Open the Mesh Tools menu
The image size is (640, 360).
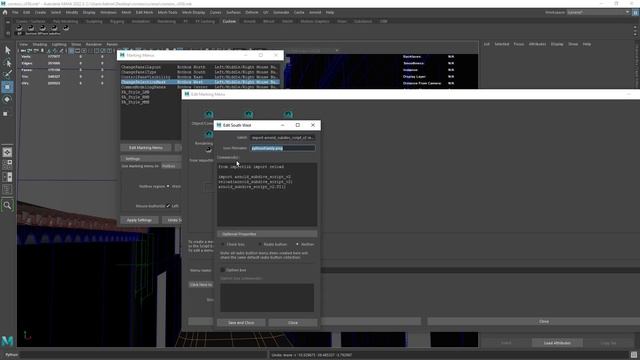click(167, 13)
